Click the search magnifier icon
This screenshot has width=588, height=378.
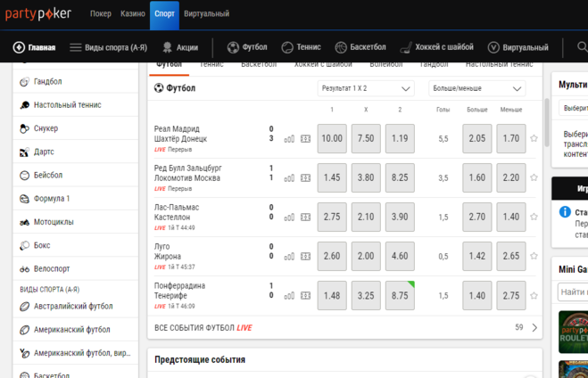(x=582, y=47)
